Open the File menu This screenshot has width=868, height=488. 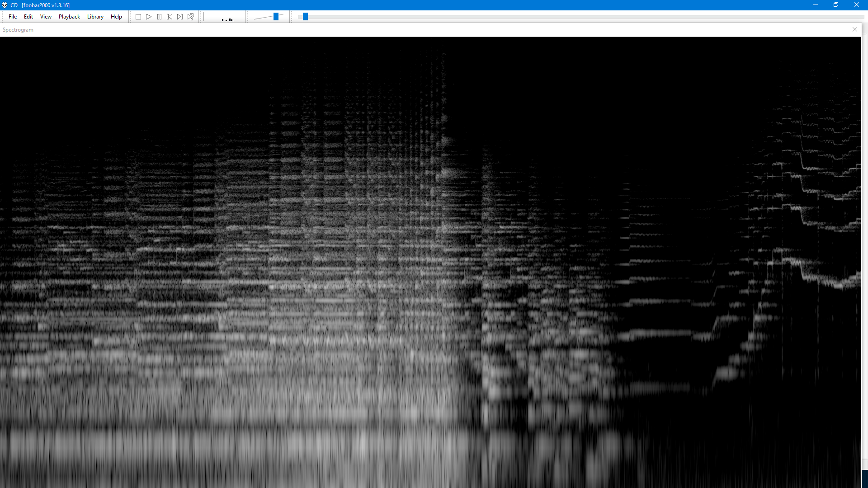[x=13, y=17]
